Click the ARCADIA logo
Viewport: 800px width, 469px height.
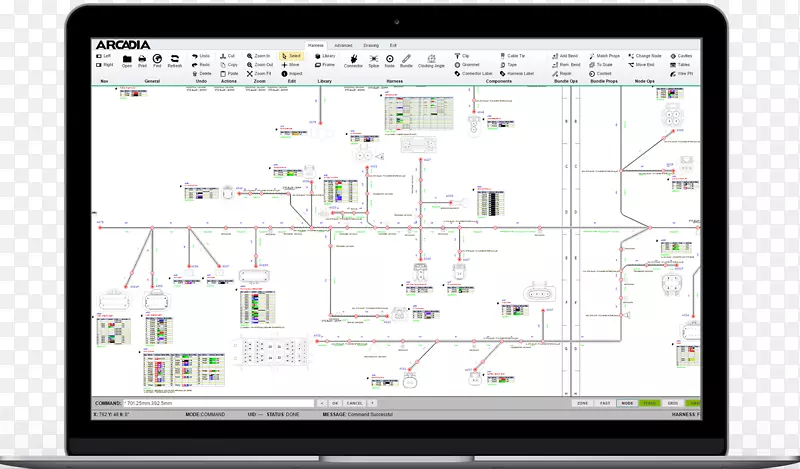tap(123, 45)
